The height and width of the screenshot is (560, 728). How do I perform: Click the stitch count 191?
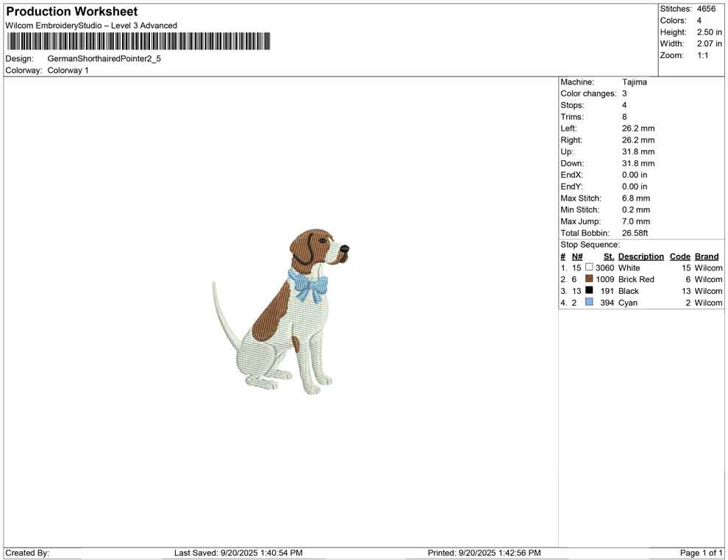click(x=607, y=291)
